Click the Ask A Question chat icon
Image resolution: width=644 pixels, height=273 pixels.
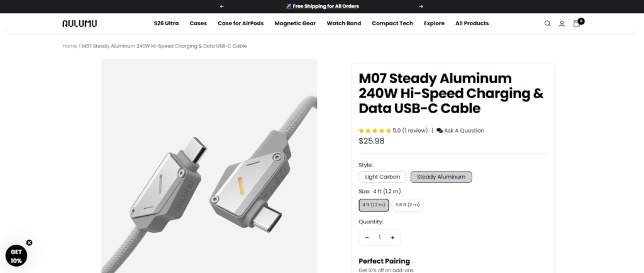440,131
